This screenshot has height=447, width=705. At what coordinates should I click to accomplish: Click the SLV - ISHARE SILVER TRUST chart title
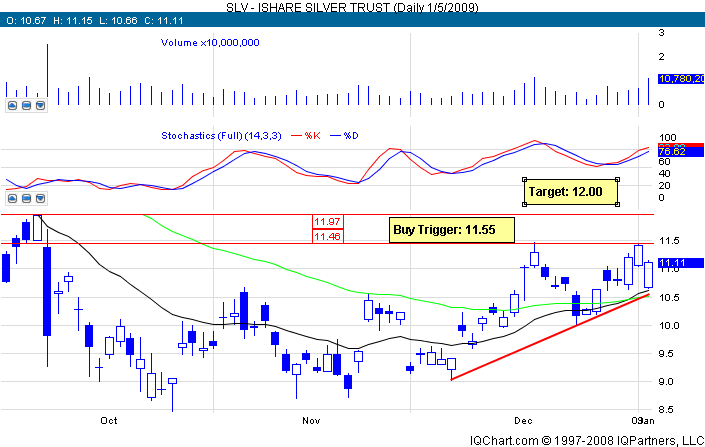click(x=352, y=7)
